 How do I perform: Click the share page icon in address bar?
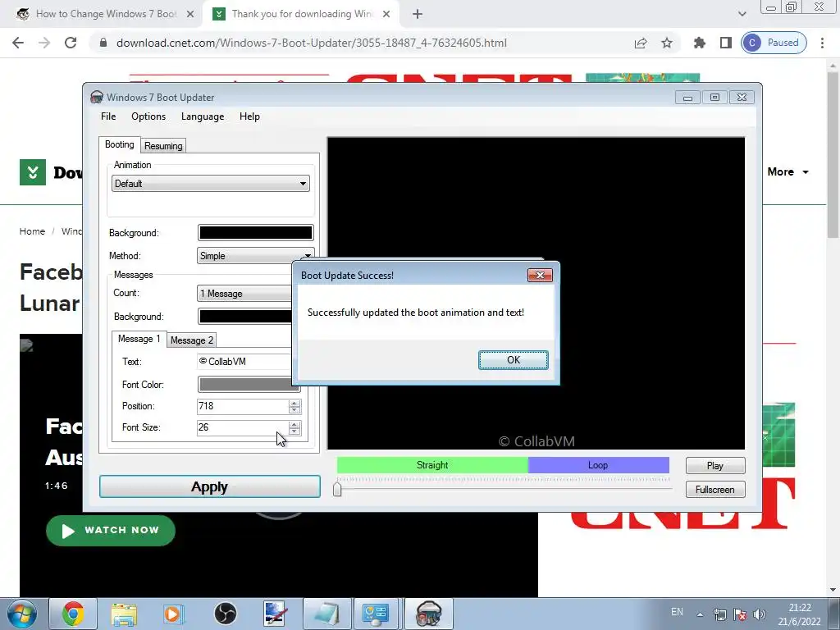[640, 43]
